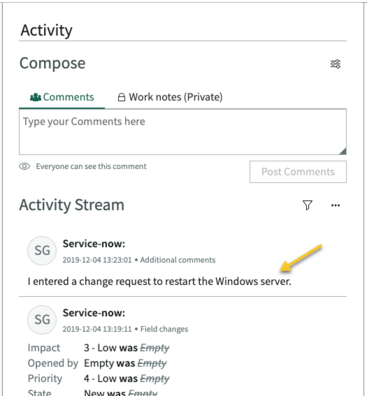Click the Activity Stream heading

pyautogui.click(x=72, y=205)
